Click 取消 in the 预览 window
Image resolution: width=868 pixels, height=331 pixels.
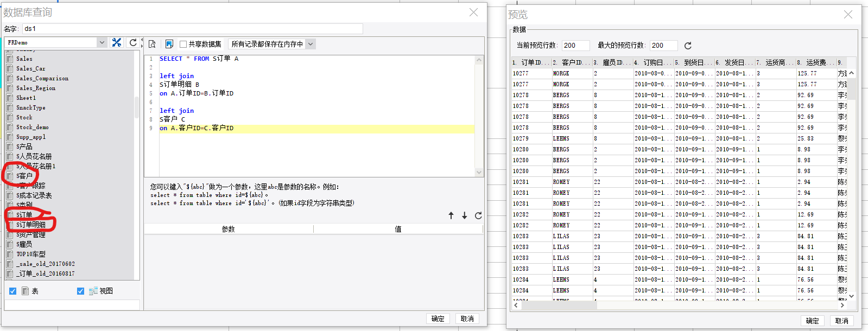(842, 321)
